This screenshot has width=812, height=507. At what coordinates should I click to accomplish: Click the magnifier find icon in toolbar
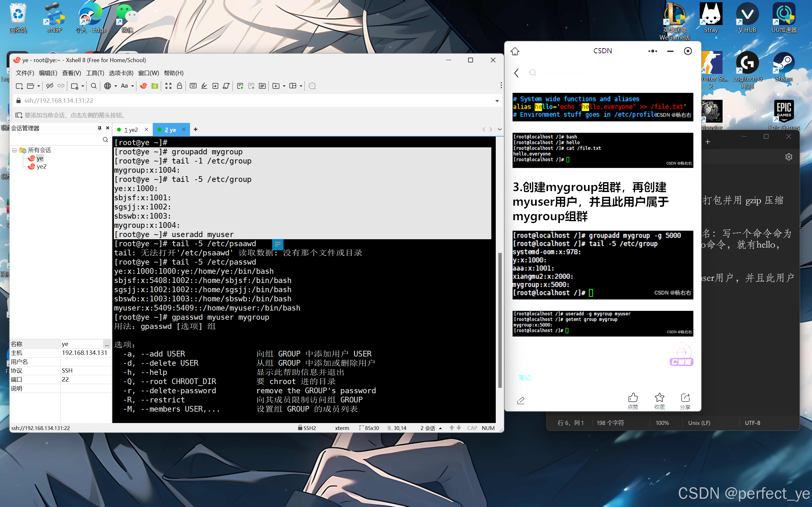click(94, 86)
